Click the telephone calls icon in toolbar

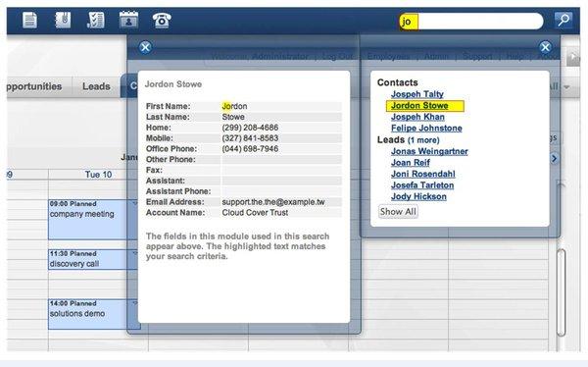click(162, 20)
